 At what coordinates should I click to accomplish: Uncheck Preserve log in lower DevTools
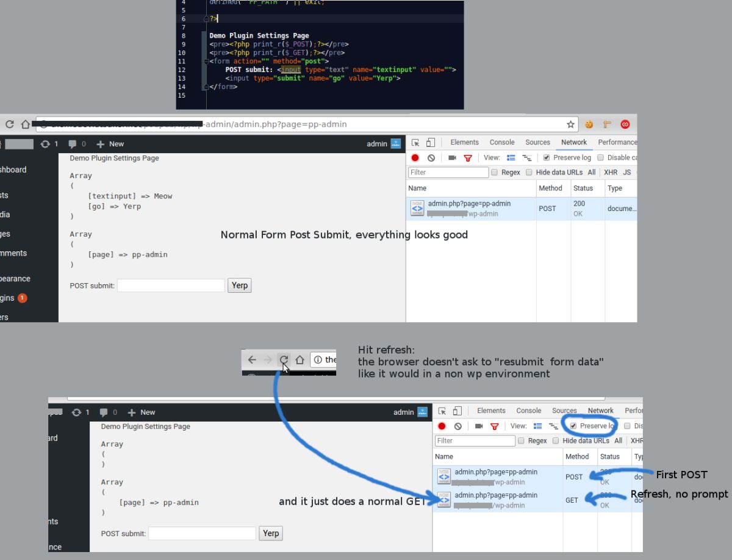[573, 426]
